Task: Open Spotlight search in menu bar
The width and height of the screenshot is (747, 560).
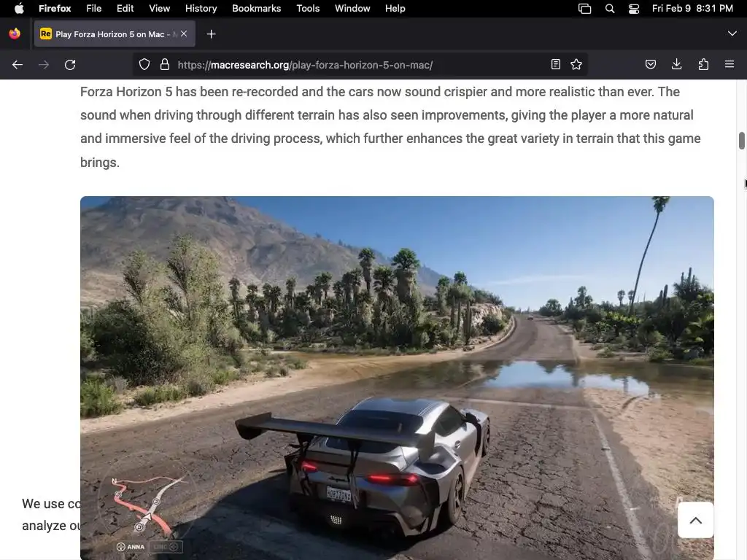Action: pos(610,9)
